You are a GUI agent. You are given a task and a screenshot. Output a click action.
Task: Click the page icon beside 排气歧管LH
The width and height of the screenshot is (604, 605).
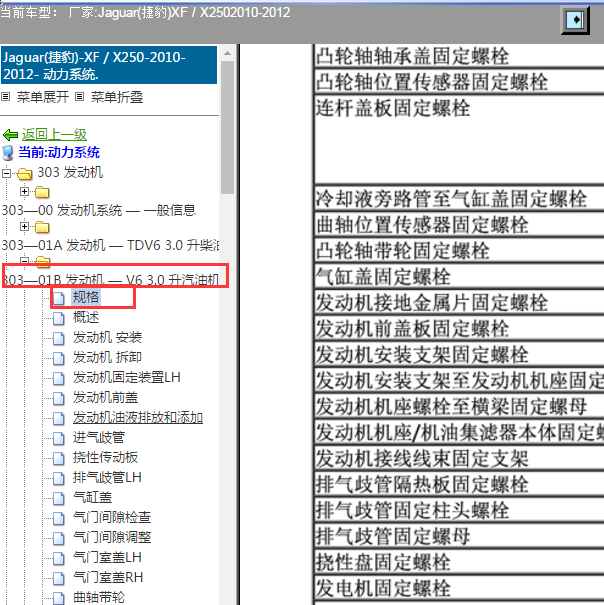click(59, 478)
